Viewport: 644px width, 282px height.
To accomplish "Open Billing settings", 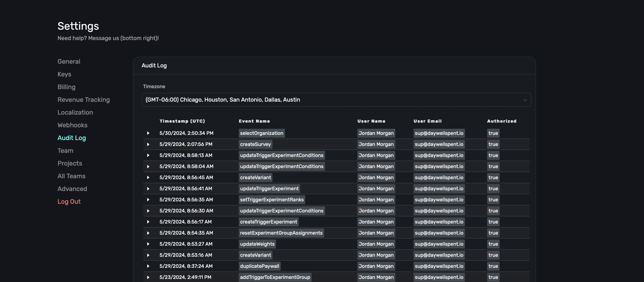I will pos(66,87).
